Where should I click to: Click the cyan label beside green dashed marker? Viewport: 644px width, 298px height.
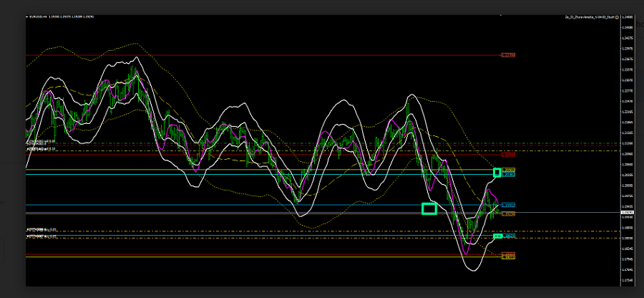(509, 236)
